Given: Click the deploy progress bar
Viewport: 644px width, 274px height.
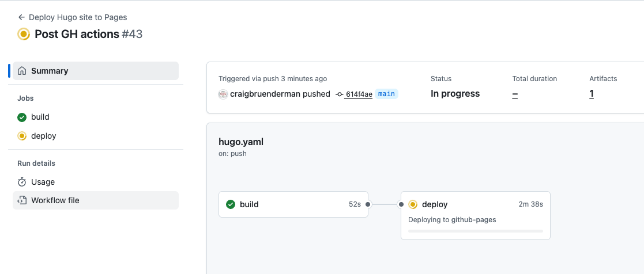Looking at the screenshot, I should (x=476, y=231).
